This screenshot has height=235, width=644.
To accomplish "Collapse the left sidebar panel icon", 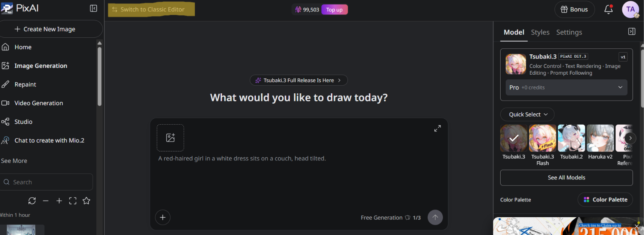I will click(93, 8).
